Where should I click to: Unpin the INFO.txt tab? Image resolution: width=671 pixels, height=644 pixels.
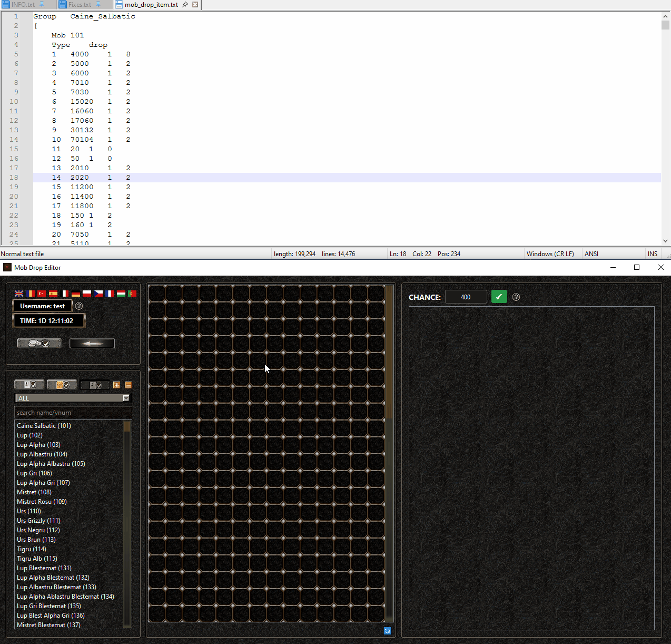tap(42, 5)
